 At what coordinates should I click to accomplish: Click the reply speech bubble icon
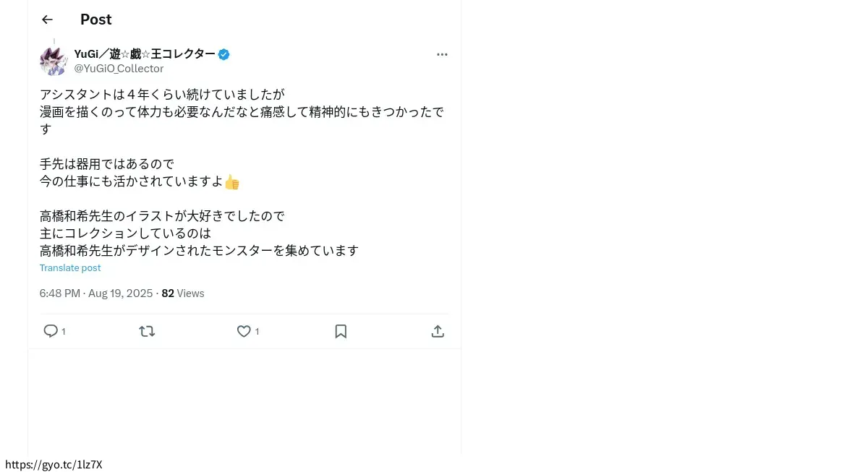pyautogui.click(x=51, y=331)
